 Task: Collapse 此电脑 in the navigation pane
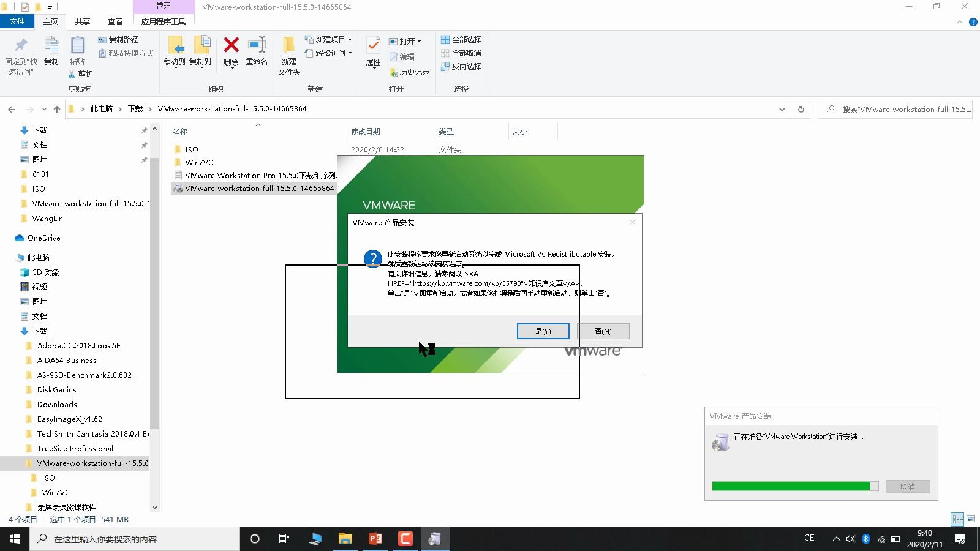coord(10,257)
